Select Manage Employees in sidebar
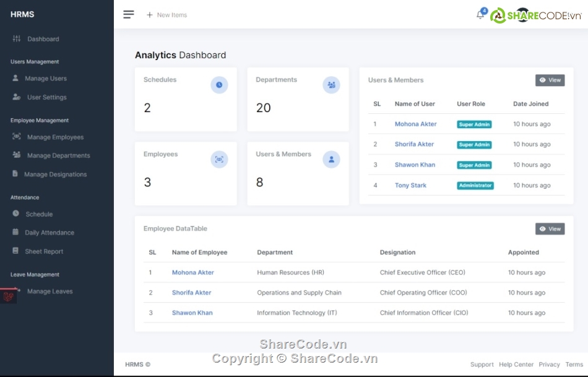 [x=55, y=137]
